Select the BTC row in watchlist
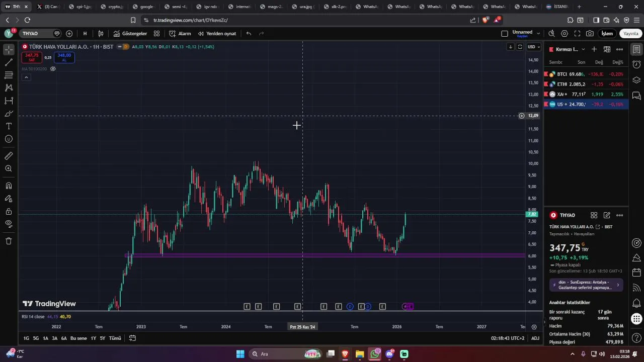644x362 pixels. point(586,74)
